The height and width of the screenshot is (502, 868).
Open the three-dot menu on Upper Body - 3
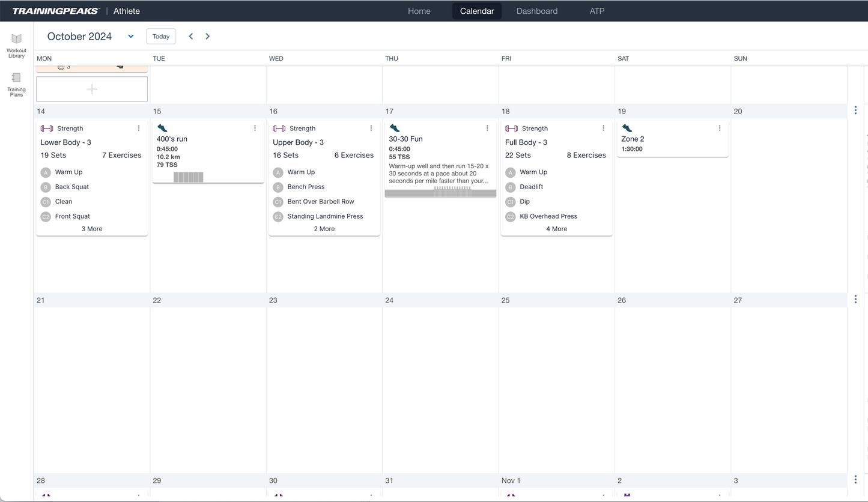click(371, 129)
